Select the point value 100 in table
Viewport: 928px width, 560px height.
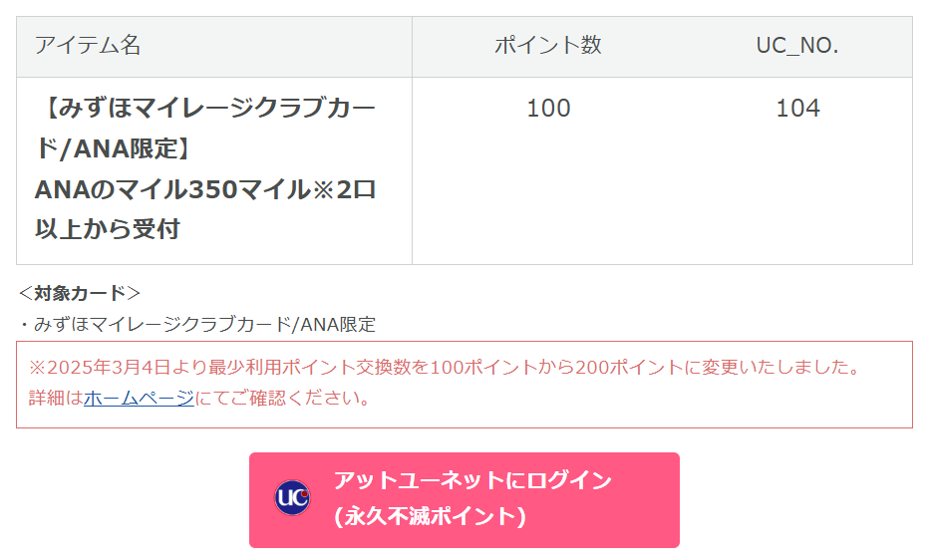(548, 109)
